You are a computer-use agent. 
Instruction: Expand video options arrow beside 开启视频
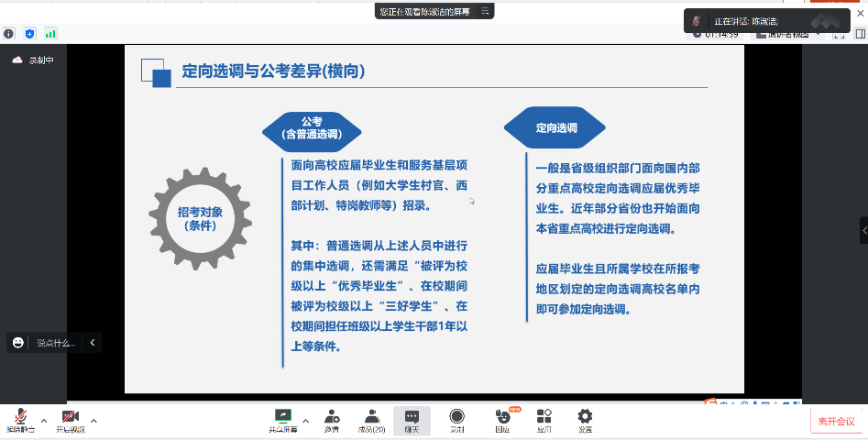93,421
